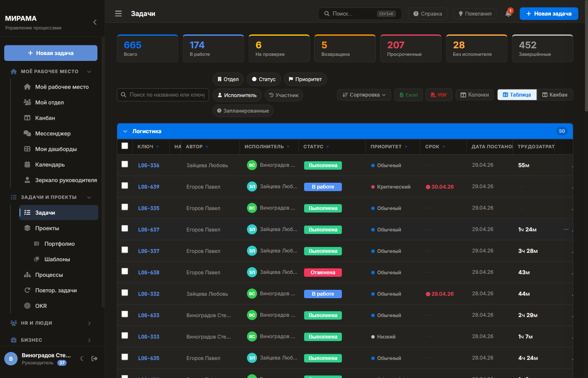588x378 pixels.
Task: Collapse the Логистика group
Action: pyautogui.click(x=125, y=131)
